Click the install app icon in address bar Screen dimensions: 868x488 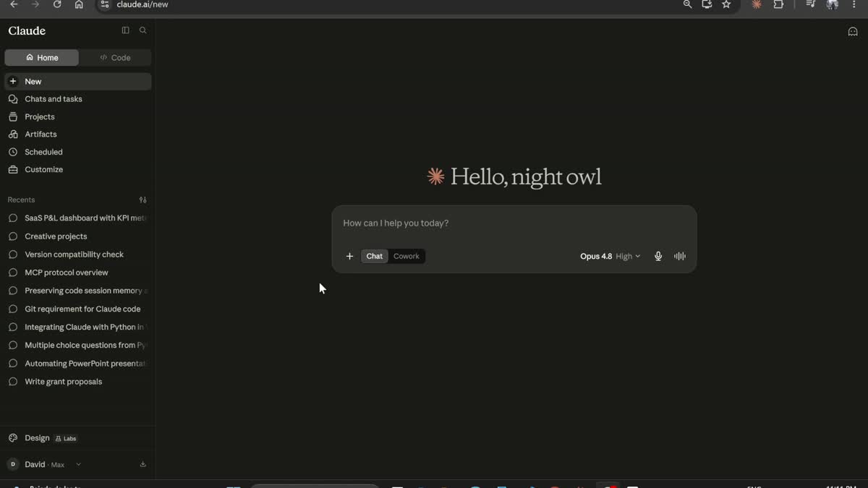click(x=707, y=4)
